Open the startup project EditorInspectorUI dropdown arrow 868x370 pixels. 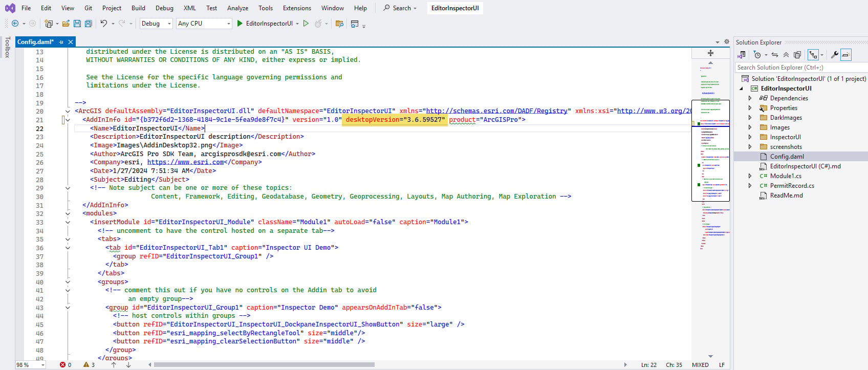tap(297, 24)
